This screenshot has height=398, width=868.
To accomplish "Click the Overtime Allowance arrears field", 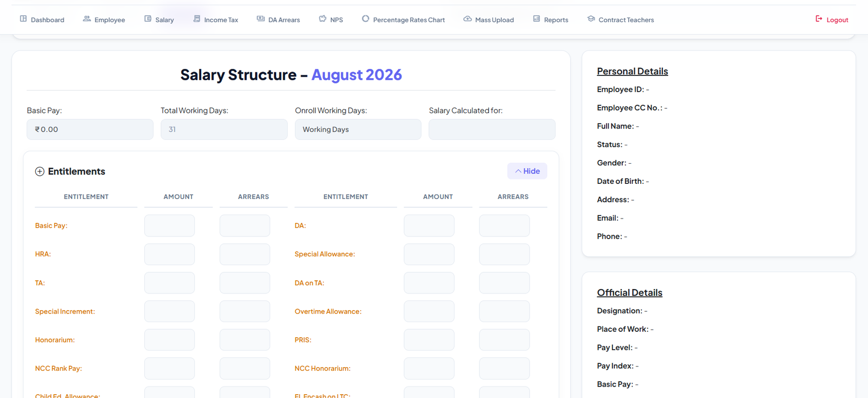I will pos(505,311).
